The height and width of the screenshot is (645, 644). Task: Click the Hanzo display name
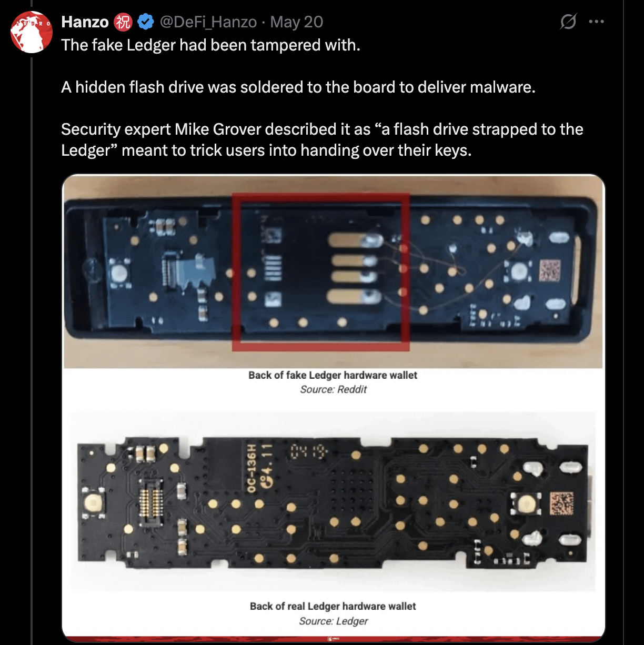[x=85, y=22]
